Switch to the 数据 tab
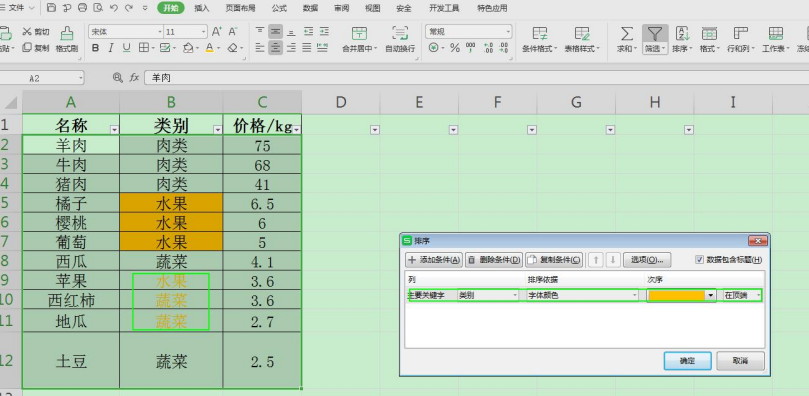Screen dimensions: 809x396 [310, 8]
